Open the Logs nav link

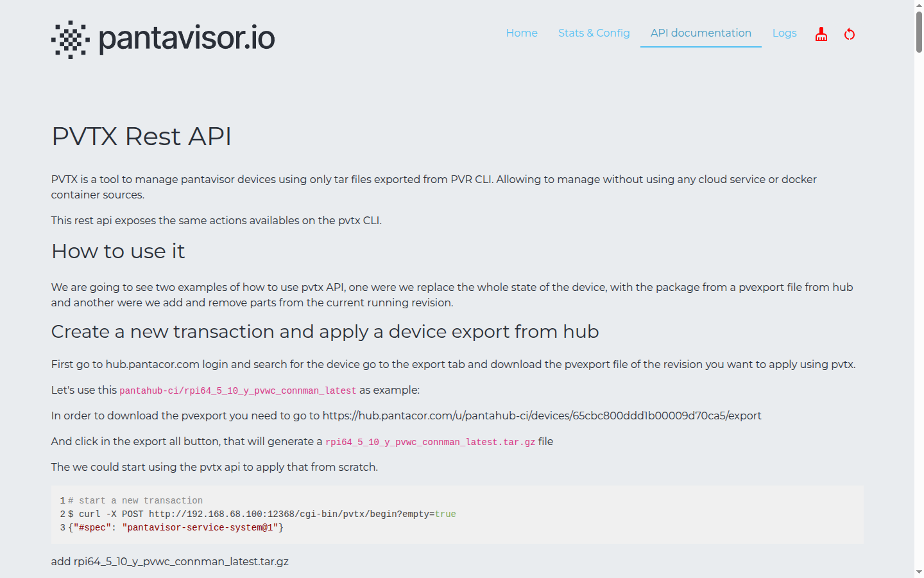(x=784, y=33)
